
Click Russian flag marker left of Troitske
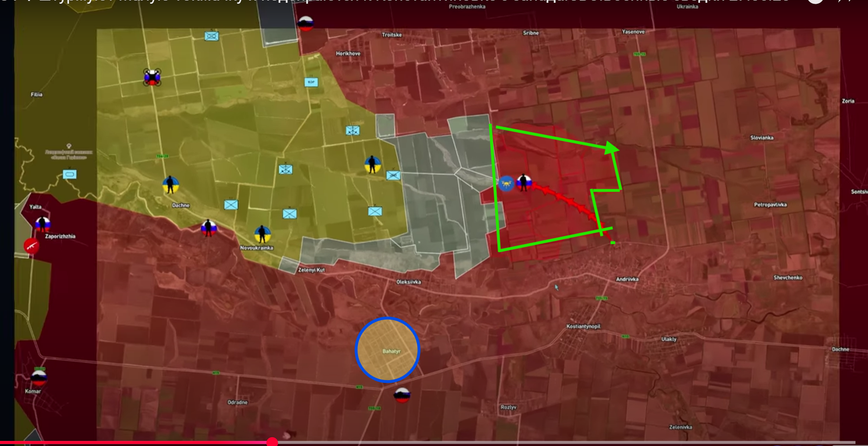pos(306,23)
